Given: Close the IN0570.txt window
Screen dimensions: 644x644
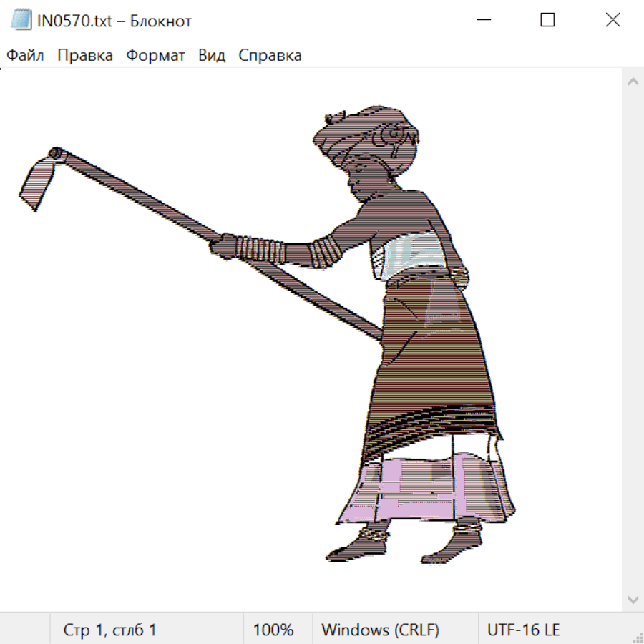Looking at the screenshot, I should click(x=613, y=21).
